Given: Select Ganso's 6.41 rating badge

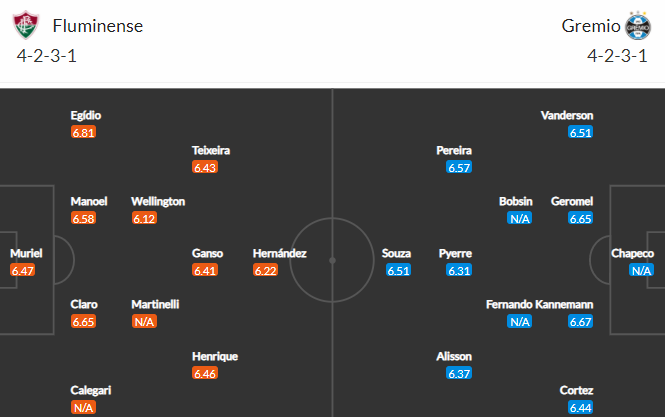Looking at the screenshot, I should [x=205, y=270].
